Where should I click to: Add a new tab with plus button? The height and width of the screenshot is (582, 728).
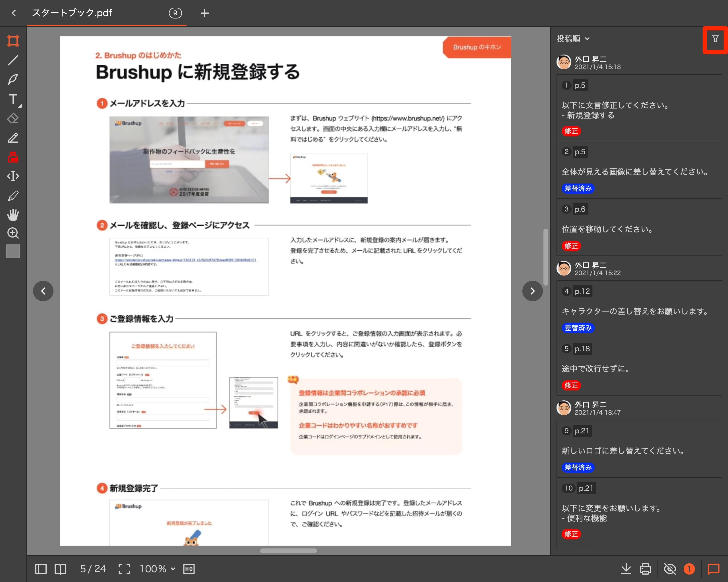pyautogui.click(x=205, y=13)
